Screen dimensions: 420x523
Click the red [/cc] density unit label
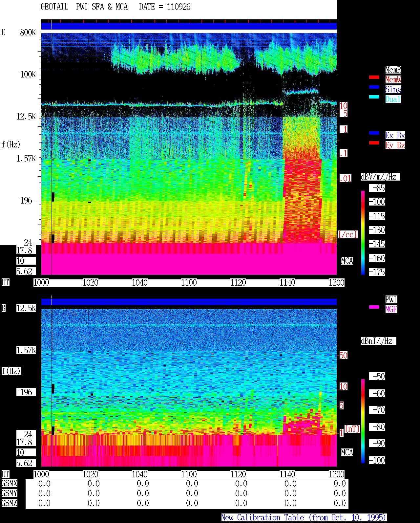click(x=348, y=234)
